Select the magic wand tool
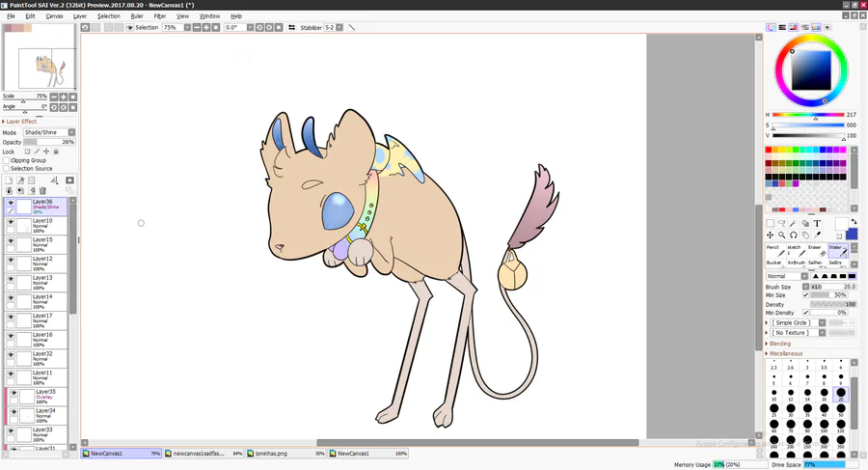868x470 pixels. click(794, 223)
